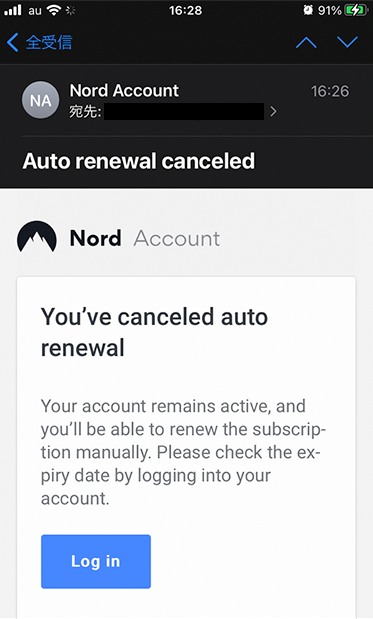Select the redacted recipient address

click(184, 111)
